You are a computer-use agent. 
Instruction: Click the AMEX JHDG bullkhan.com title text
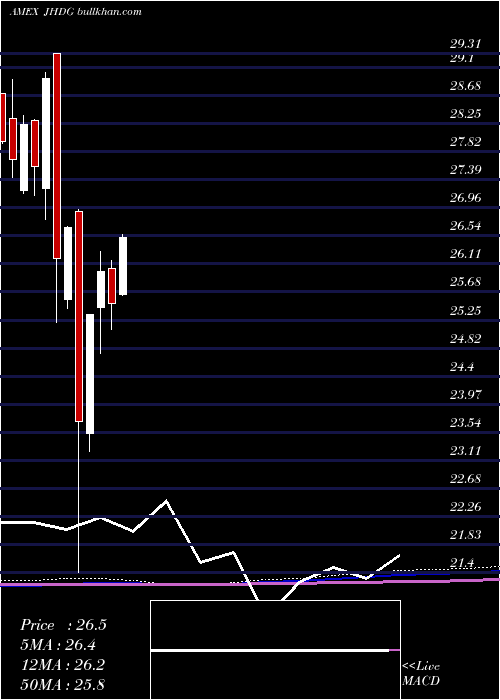tap(75, 12)
